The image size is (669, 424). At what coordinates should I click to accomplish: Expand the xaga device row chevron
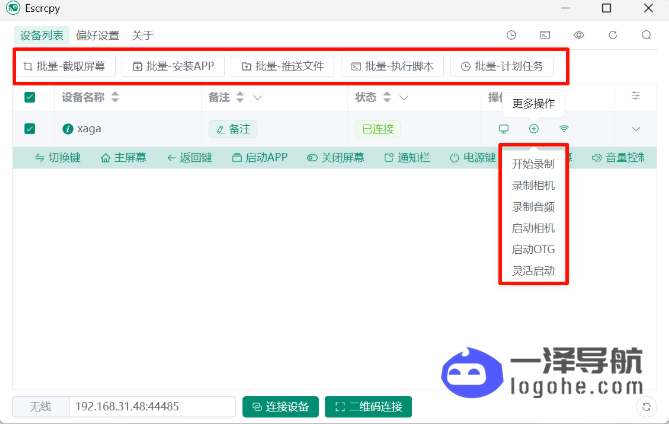pos(636,129)
